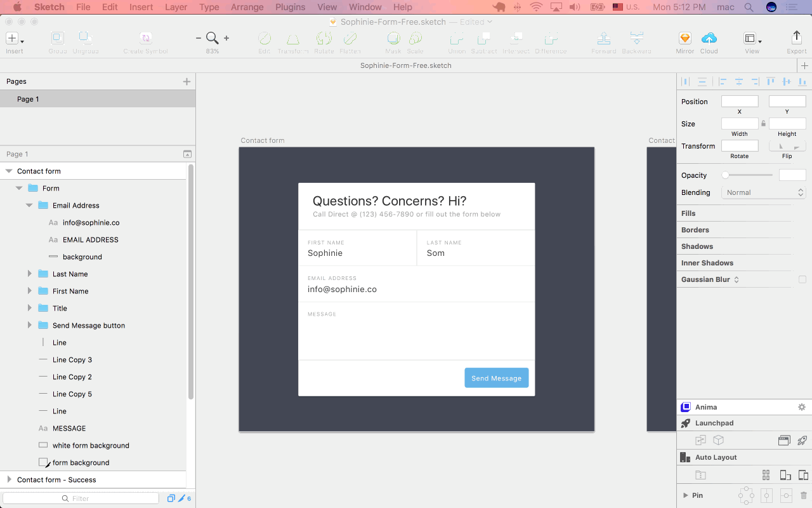
Task: Click the Borders section header
Action: point(695,230)
